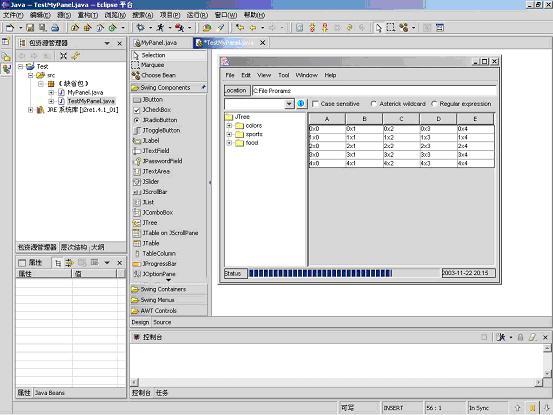The image size is (553, 415).
Task: Select the Asterick wildcard radio button
Action: (373, 104)
